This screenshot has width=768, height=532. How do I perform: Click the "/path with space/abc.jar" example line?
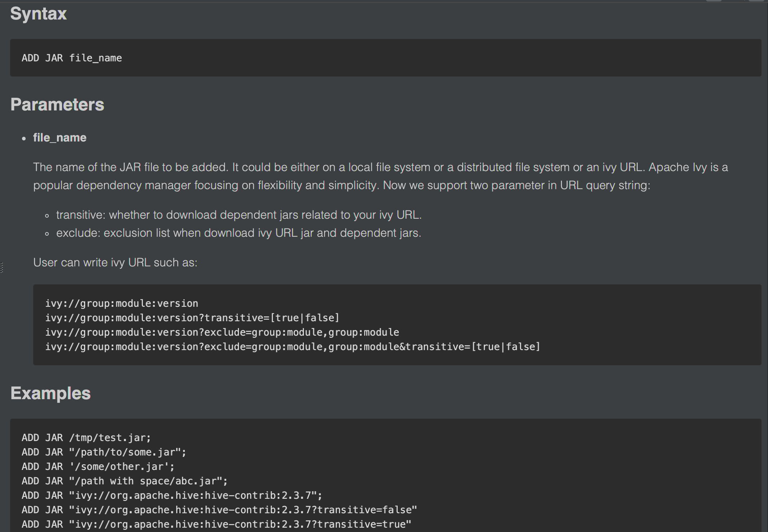pyautogui.click(x=124, y=481)
